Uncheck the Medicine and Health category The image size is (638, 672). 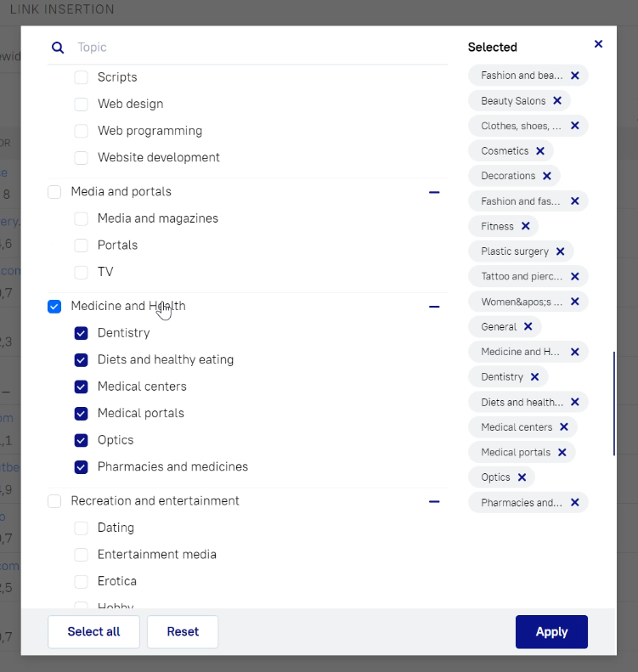click(x=54, y=307)
